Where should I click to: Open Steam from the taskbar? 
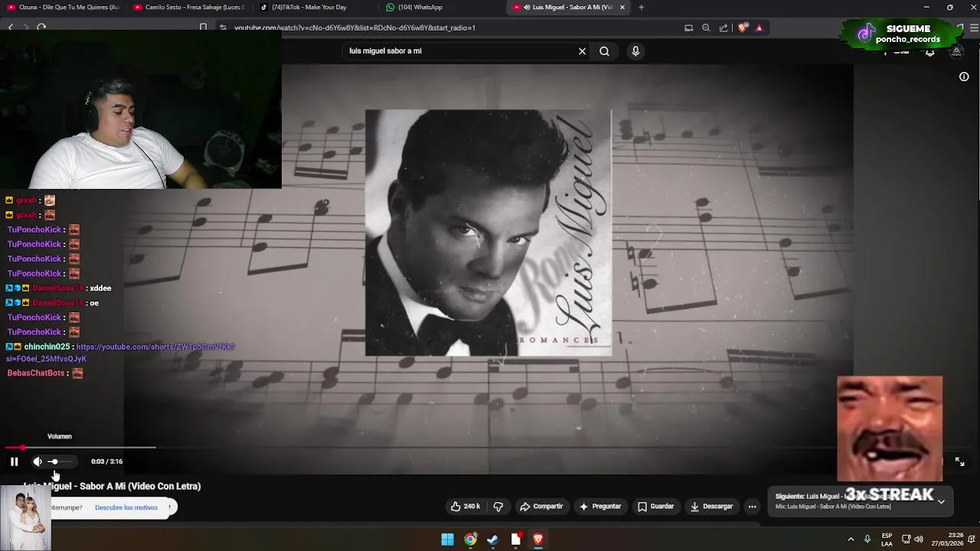click(493, 540)
